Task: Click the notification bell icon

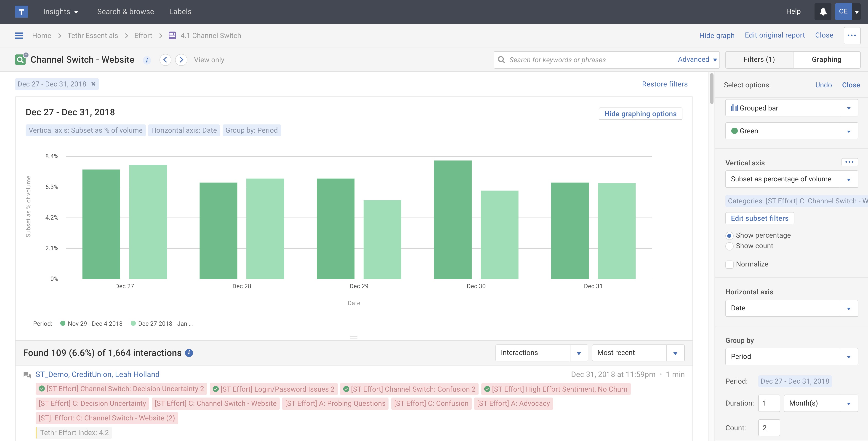Action: (823, 12)
